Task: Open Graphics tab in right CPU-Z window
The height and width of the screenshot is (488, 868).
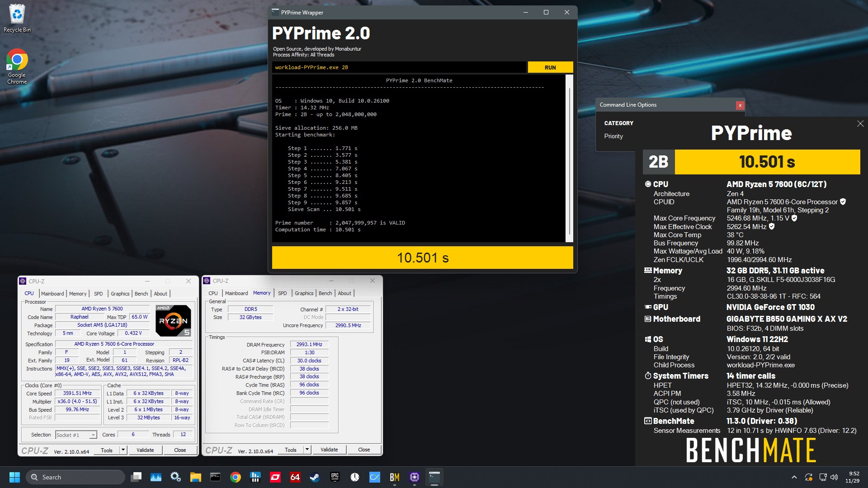Action: [304, 293]
